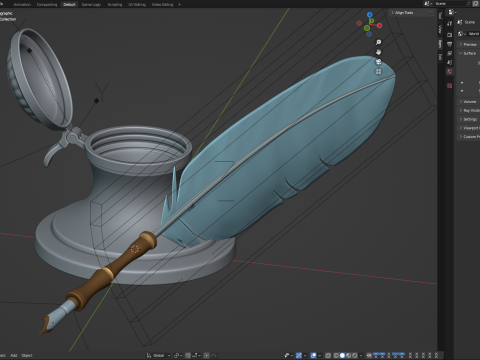Viewport: 480px width, 360px height.
Task: Switch to solid viewport shading
Action: click(x=342, y=355)
